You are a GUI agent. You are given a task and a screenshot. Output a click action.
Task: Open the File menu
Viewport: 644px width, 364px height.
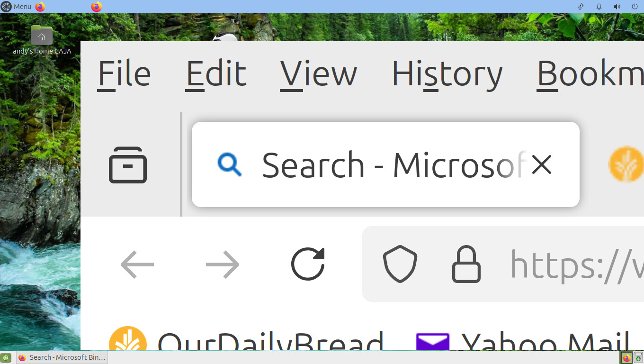coord(124,74)
